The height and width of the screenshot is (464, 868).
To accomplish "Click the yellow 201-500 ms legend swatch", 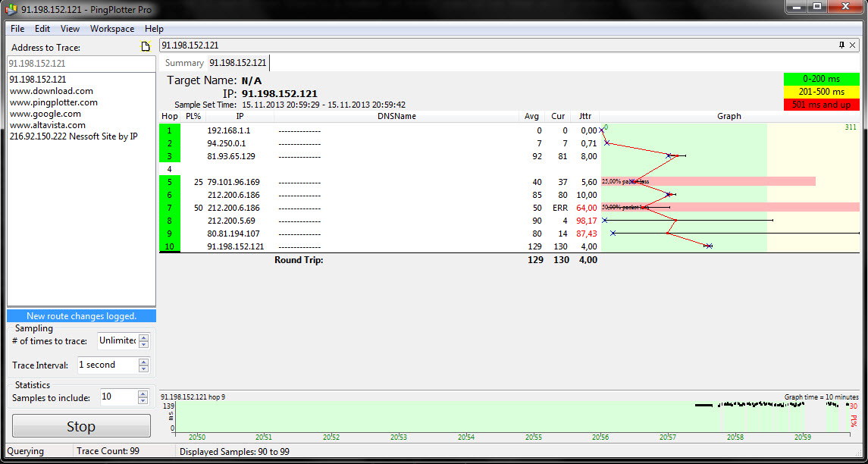I will pyautogui.click(x=821, y=92).
